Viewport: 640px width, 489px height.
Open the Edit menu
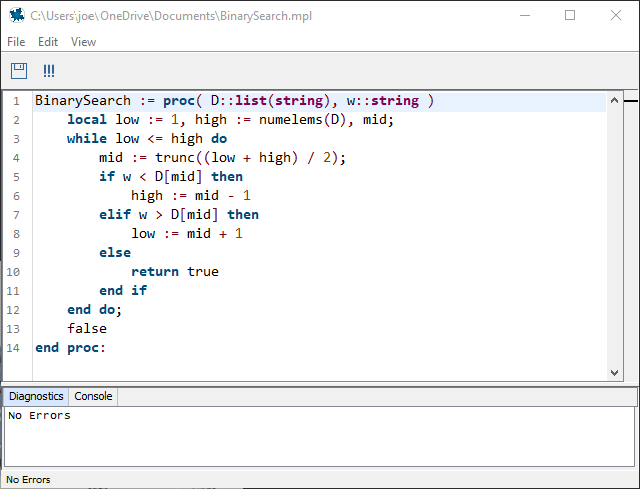48,42
